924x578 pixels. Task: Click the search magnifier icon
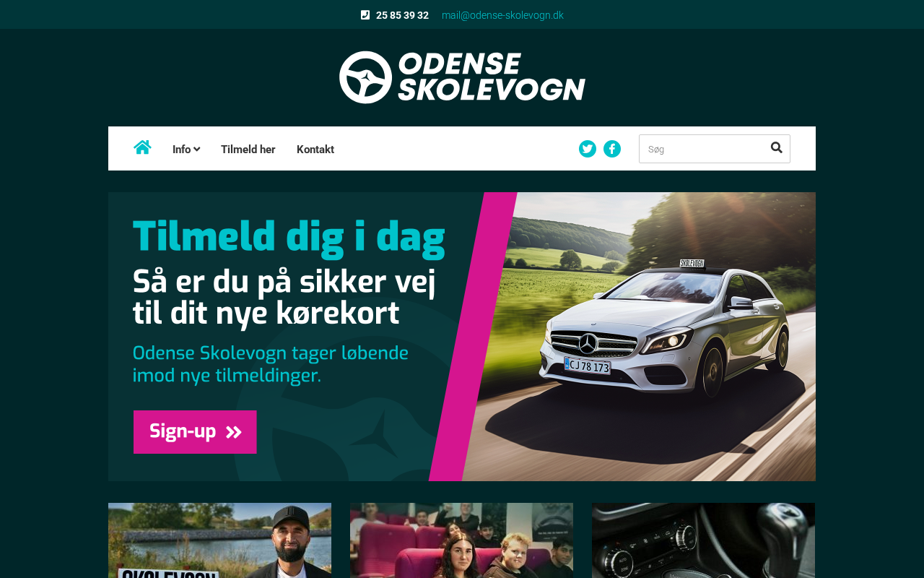click(x=777, y=148)
